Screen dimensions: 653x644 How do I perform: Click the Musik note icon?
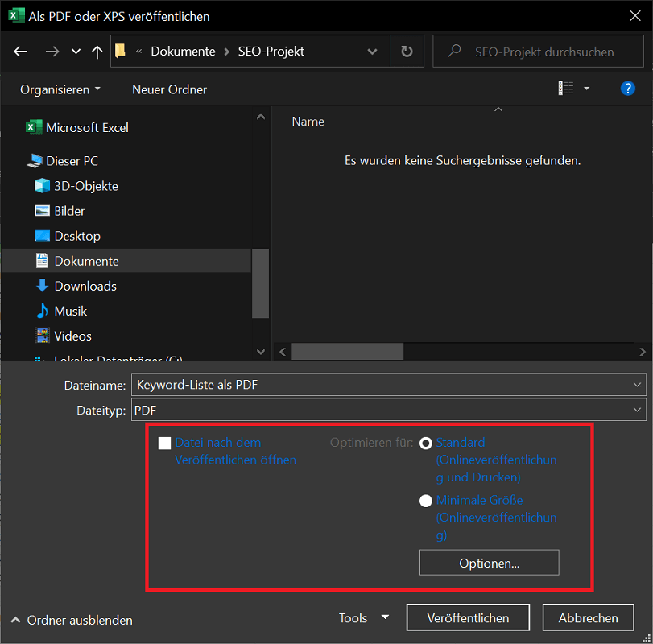tap(42, 311)
